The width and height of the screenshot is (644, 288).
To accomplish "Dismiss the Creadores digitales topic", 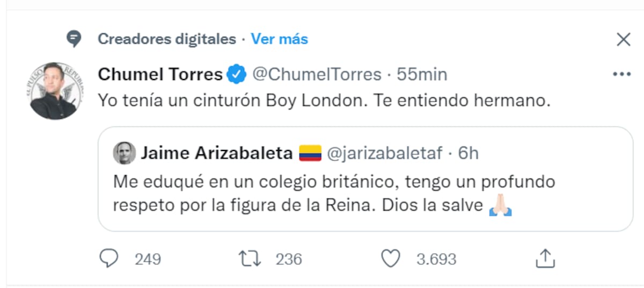I will point(623,39).
